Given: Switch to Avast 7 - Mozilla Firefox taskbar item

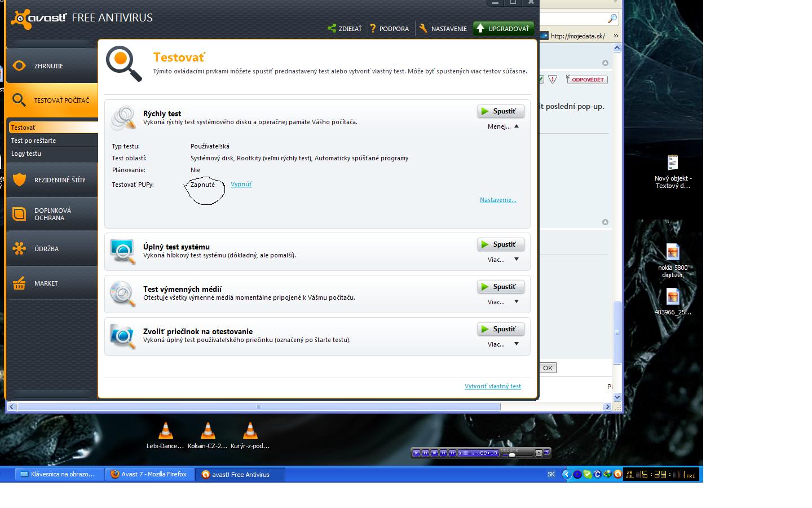Looking at the screenshot, I should point(149,475).
